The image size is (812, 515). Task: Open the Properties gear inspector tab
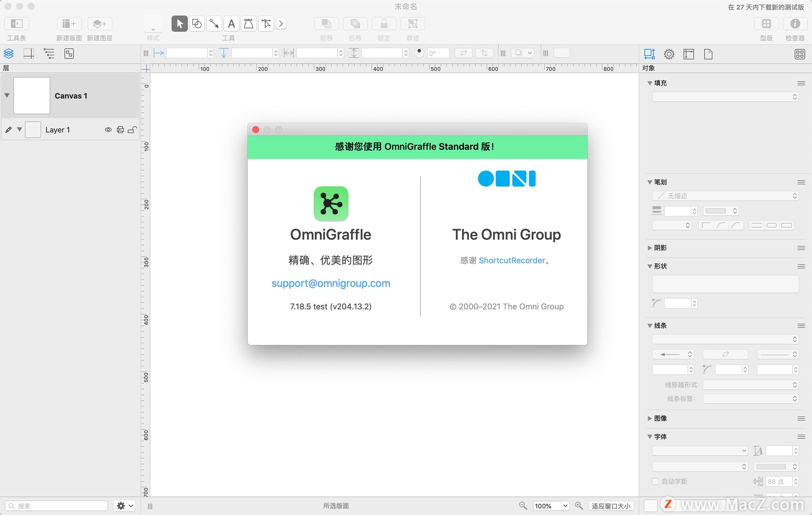[x=669, y=54]
